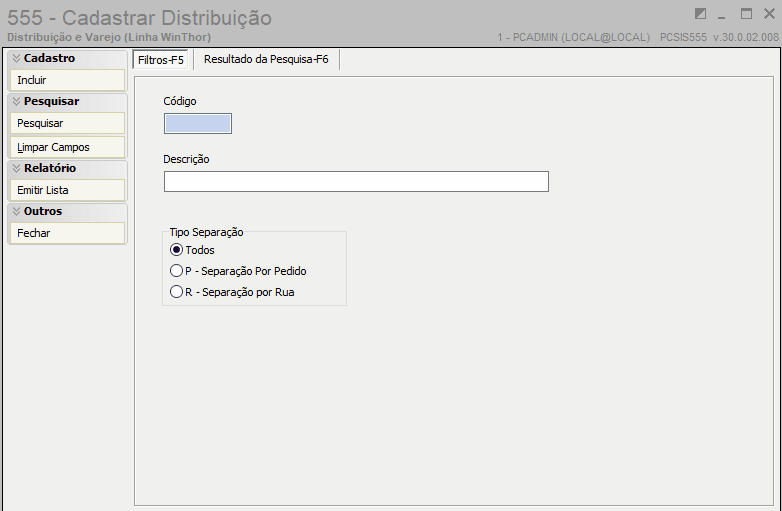Switch to the Filtros-F5 tab
The image size is (782, 511).
(161, 60)
